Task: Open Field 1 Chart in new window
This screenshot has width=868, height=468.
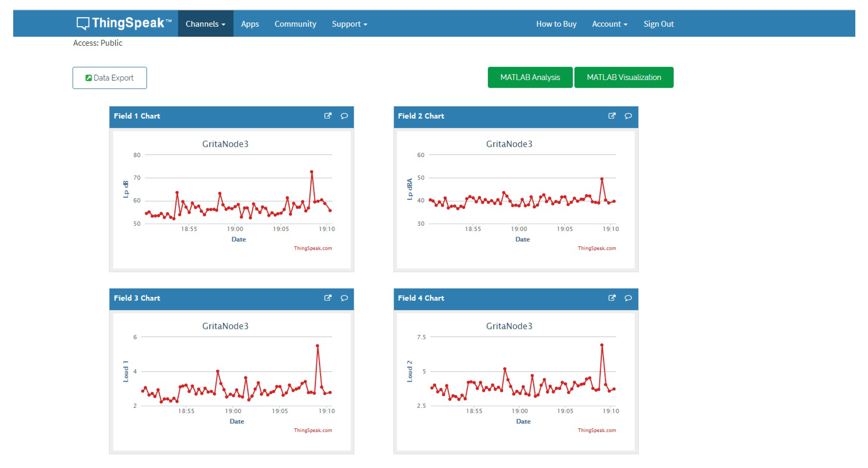Action: pyautogui.click(x=328, y=116)
